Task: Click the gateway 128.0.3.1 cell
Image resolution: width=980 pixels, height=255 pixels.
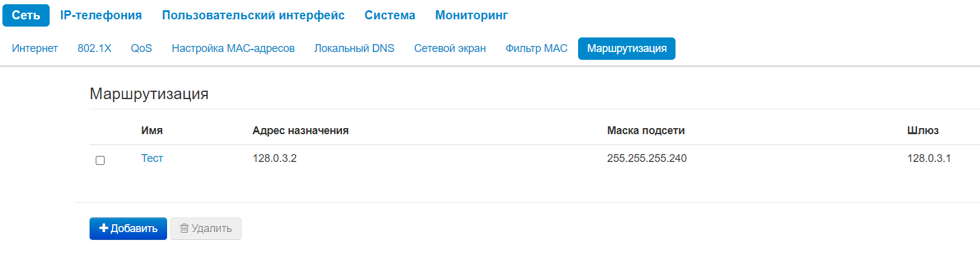Action: tap(929, 158)
